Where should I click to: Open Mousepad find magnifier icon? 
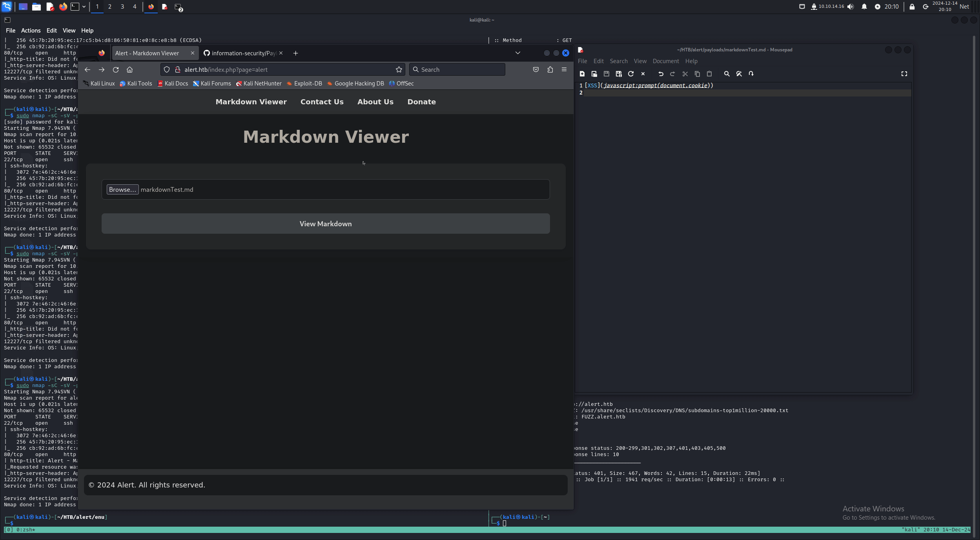point(727,74)
